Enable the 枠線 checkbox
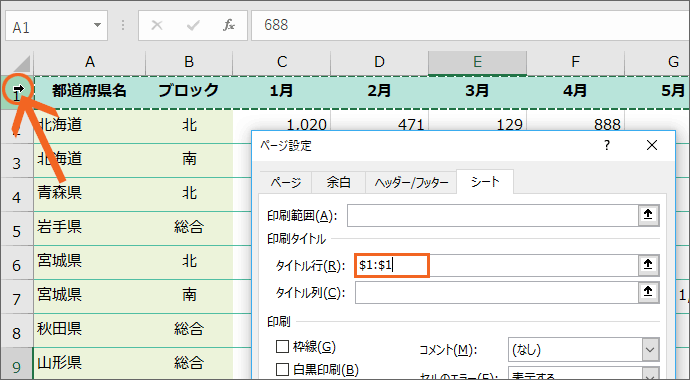Screen dimensions: 690x380 coord(282,347)
